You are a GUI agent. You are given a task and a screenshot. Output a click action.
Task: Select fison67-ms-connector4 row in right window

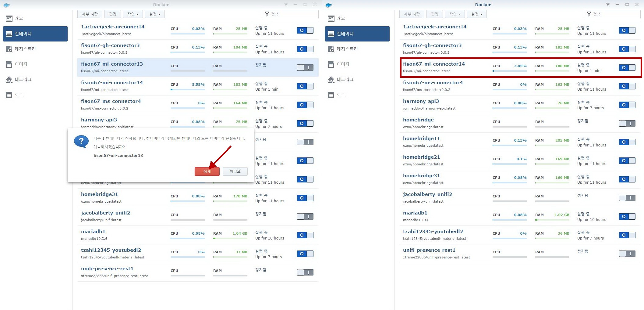pyautogui.click(x=520, y=86)
